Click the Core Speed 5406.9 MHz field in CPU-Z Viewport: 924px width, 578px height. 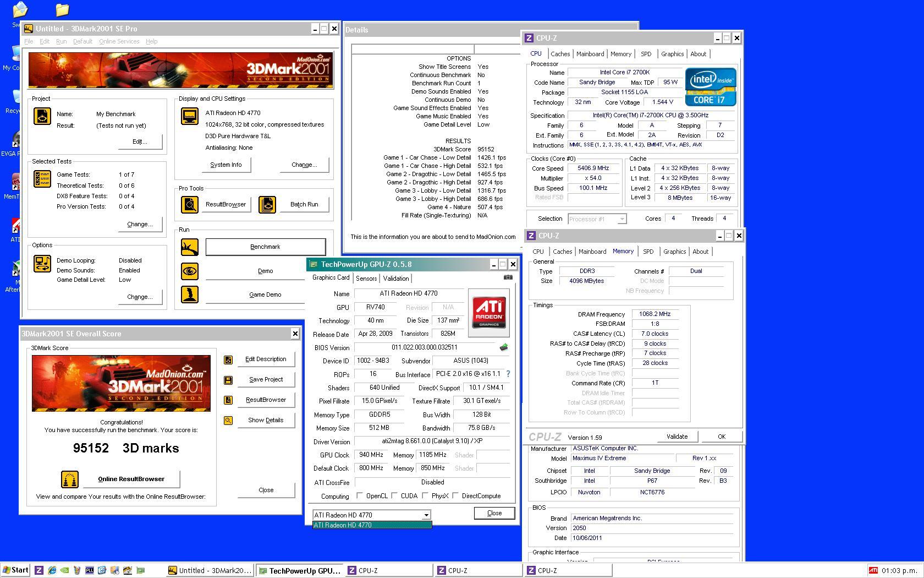click(x=593, y=168)
